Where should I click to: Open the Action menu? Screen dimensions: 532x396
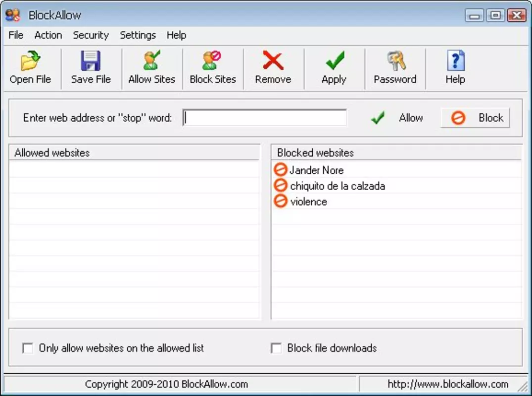tap(48, 35)
